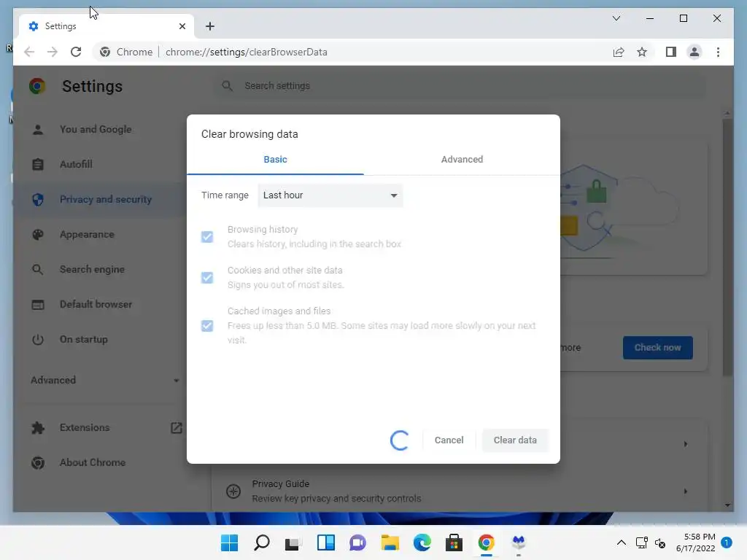Click the Chrome site info icon
The height and width of the screenshot is (560, 747).
coord(105,52)
